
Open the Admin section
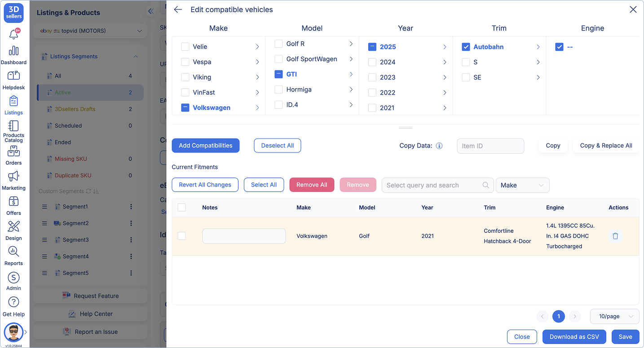tap(13, 281)
